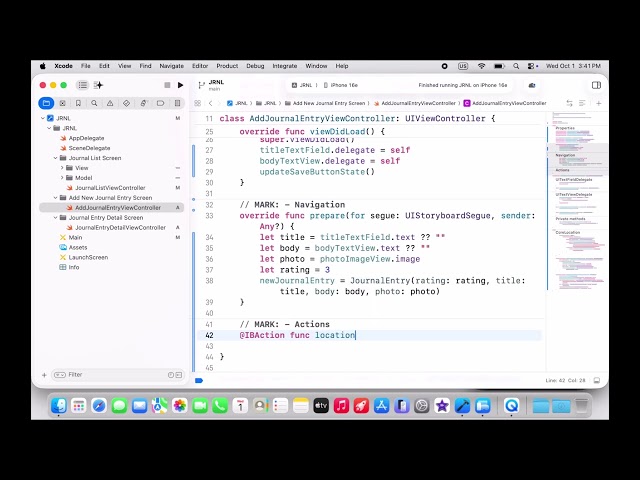Viewport: 640px width, 480px height.
Task: Open the Debug navigator
Action: (143, 103)
